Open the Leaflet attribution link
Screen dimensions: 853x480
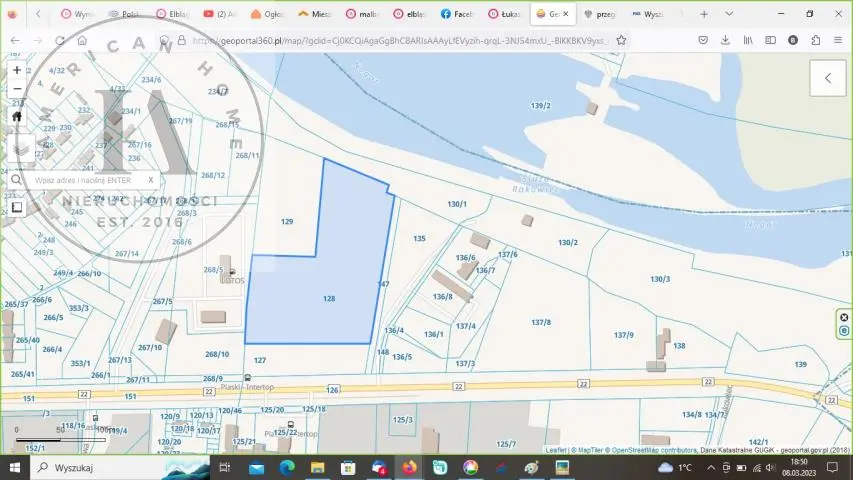pyautogui.click(x=557, y=450)
